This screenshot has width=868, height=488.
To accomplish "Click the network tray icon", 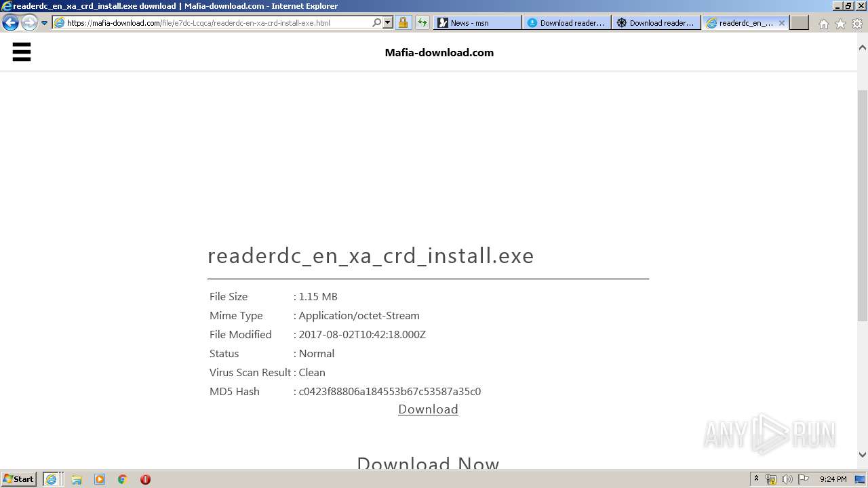I will [771, 479].
